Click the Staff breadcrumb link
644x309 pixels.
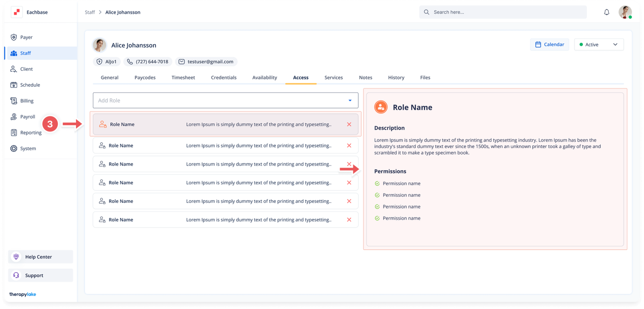[90, 12]
